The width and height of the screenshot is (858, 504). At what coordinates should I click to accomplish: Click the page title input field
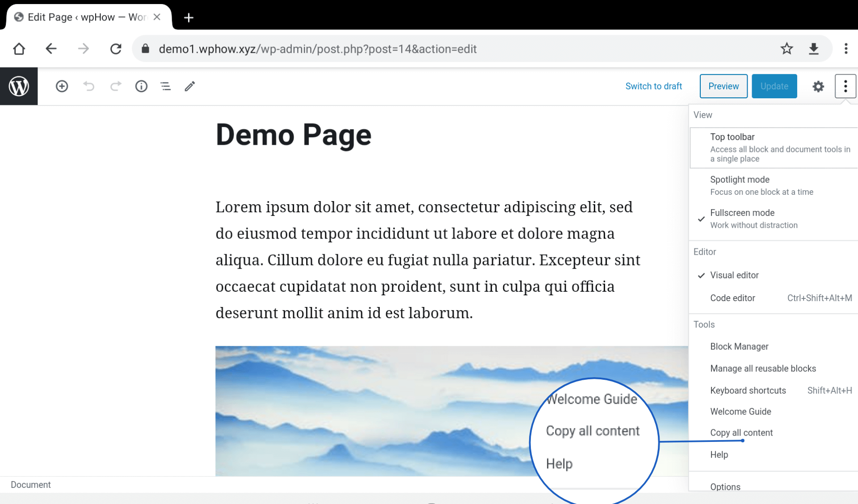coord(294,135)
